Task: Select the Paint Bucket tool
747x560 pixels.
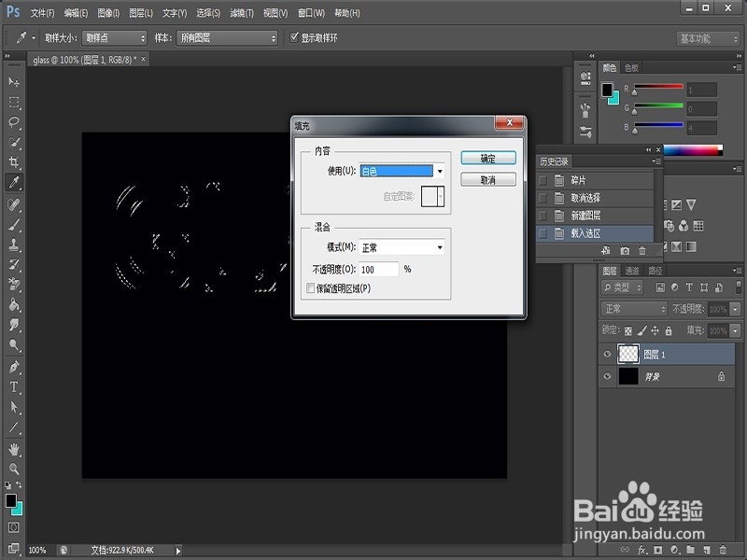Action: click(14, 304)
